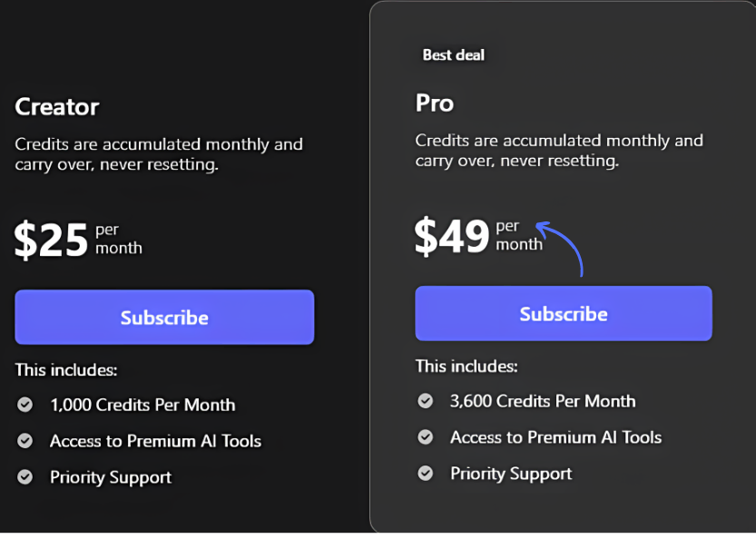Click Creator plan's Access to Premium AI Tools checkmark
This screenshot has height=539, width=756.
coord(25,441)
